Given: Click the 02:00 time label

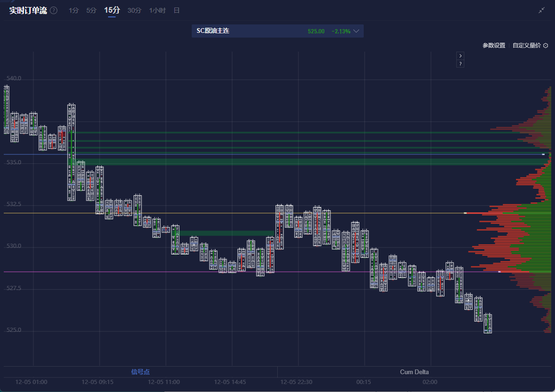Looking at the screenshot, I should [x=430, y=382].
